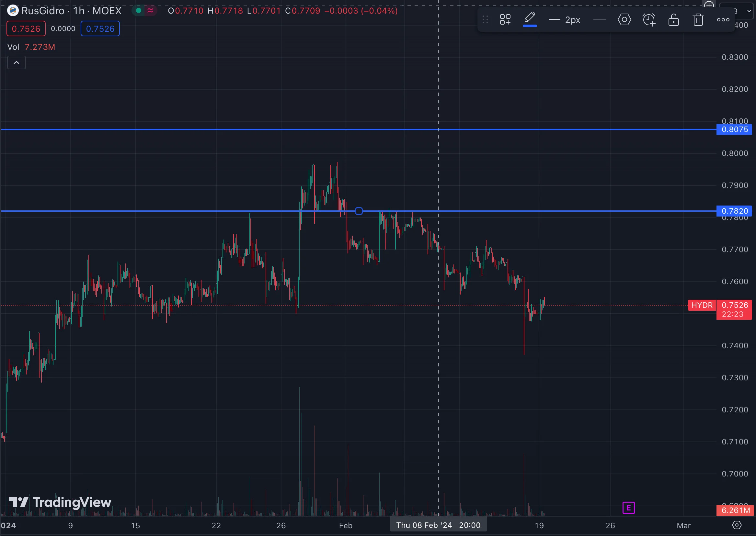Click the 7.273M volume value
The image size is (756, 536).
pos(40,47)
